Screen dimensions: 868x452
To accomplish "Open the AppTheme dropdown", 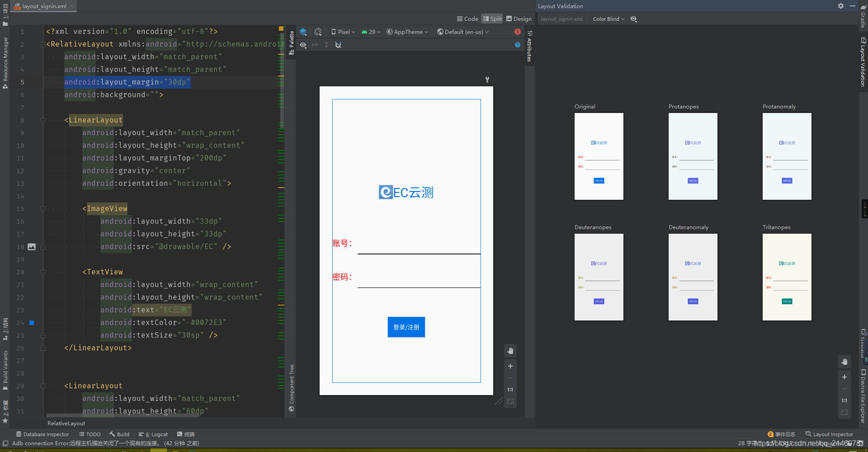I will pos(407,32).
